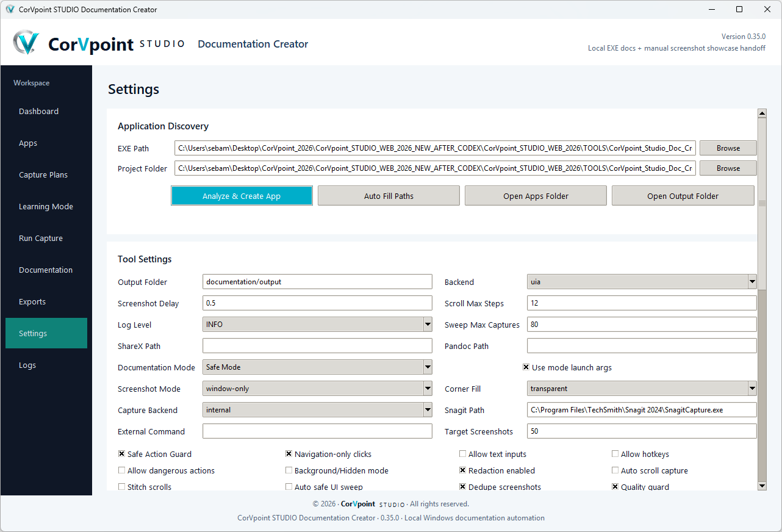Click scrollbar down arrow in settings panel
This screenshot has width=782, height=532.
pos(762,486)
